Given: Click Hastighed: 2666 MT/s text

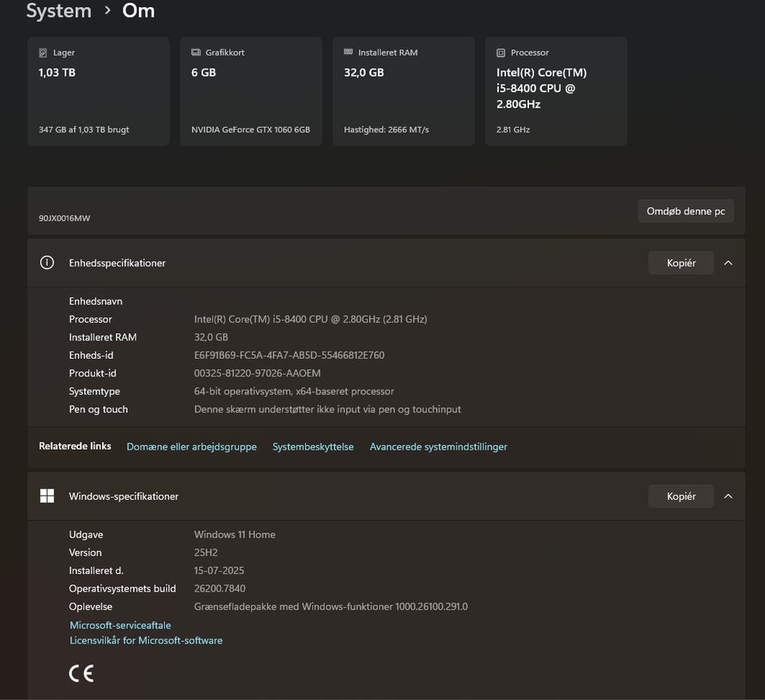Looking at the screenshot, I should (386, 130).
